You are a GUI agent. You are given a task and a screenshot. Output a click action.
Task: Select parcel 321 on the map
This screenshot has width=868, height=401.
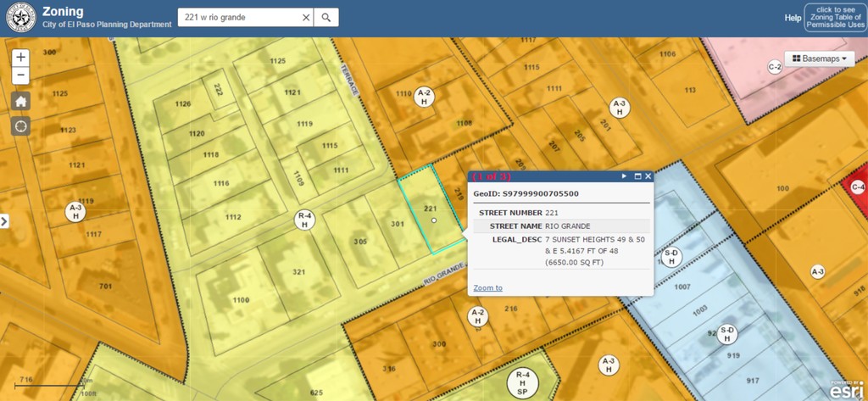[298, 271]
